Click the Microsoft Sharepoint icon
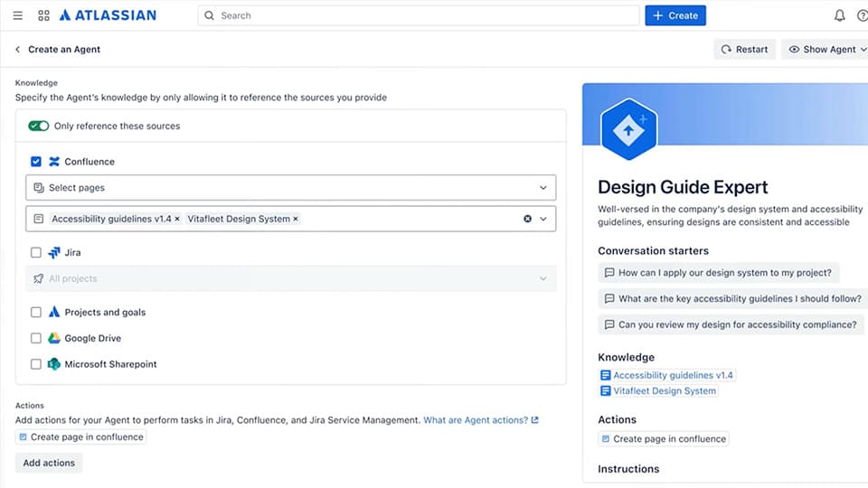 pos(54,364)
